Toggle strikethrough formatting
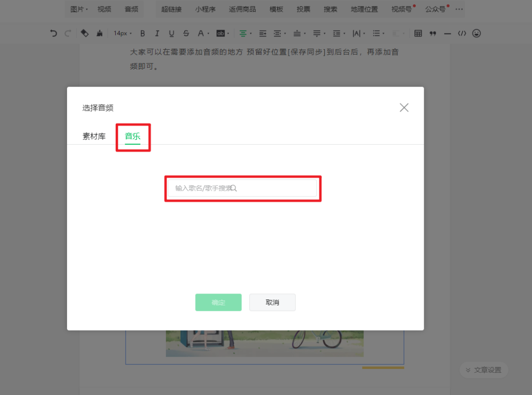Image resolution: width=532 pixels, height=395 pixels. tap(186, 33)
